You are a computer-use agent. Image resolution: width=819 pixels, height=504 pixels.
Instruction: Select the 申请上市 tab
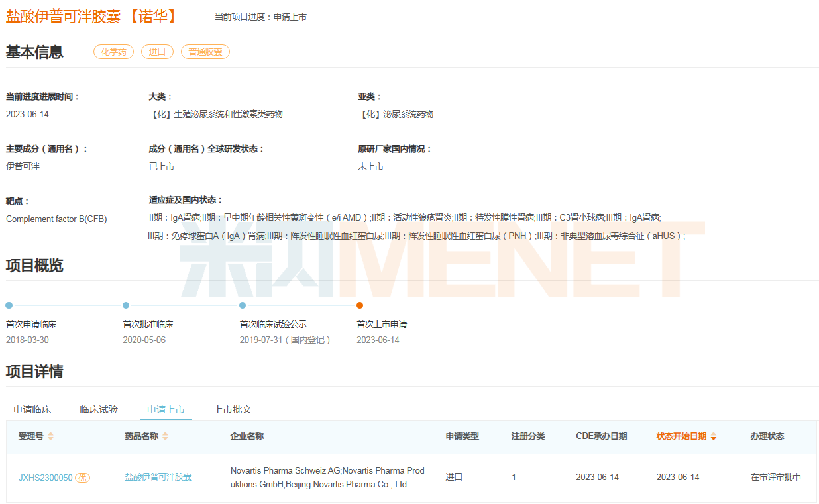tap(166, 409)
